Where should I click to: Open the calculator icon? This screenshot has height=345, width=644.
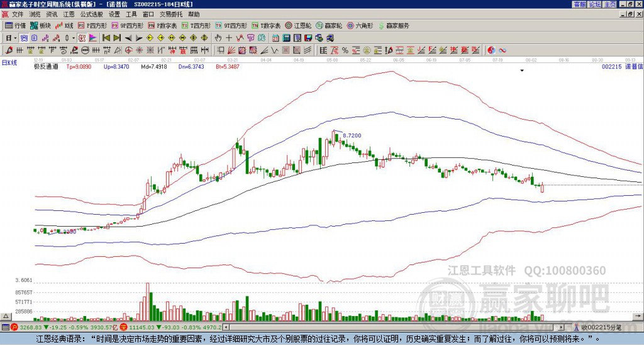[286, 38]
